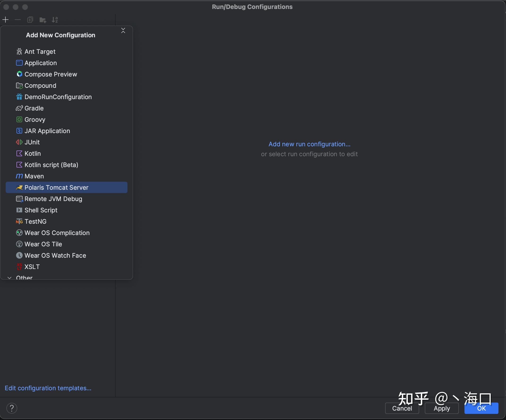Click Add new run configuration link

309,144
